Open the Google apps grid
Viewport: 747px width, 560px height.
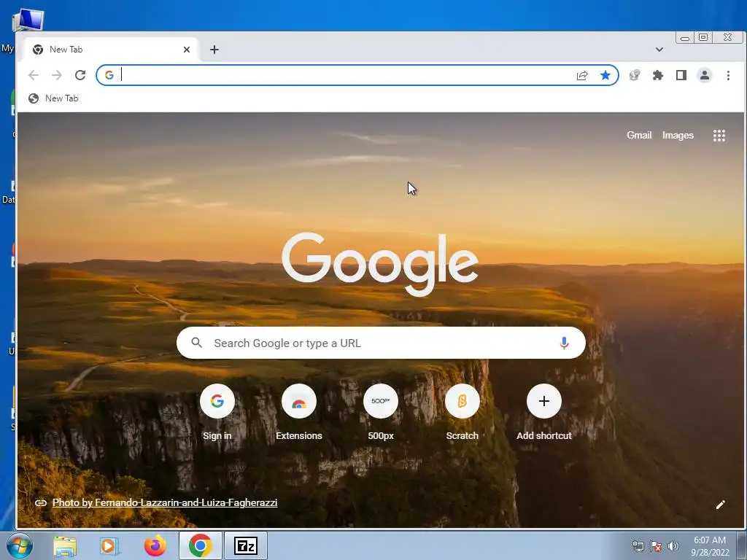719,136
